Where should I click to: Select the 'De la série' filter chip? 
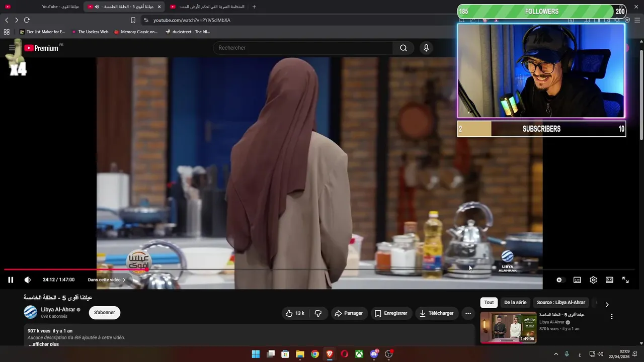(x=515, y=303)
